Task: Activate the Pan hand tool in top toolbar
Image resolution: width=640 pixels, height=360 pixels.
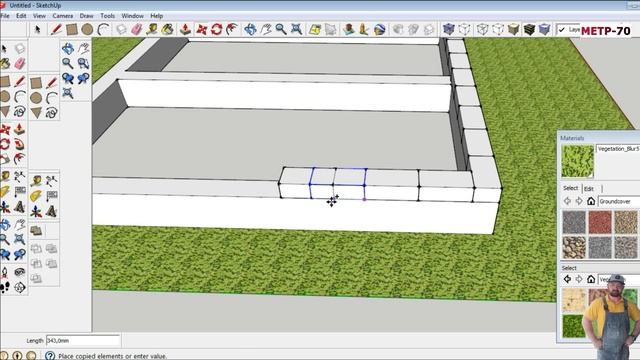Action: (266, 29)
